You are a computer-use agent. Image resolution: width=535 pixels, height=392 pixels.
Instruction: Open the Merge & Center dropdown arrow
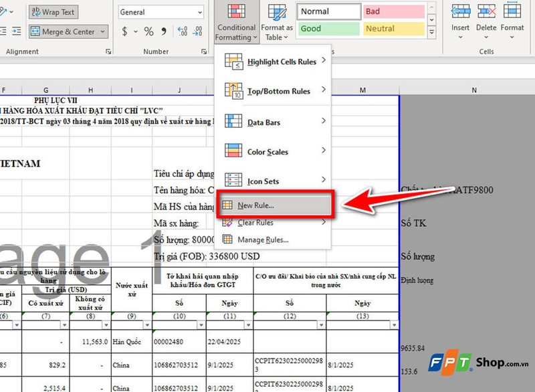coord(103,31)
